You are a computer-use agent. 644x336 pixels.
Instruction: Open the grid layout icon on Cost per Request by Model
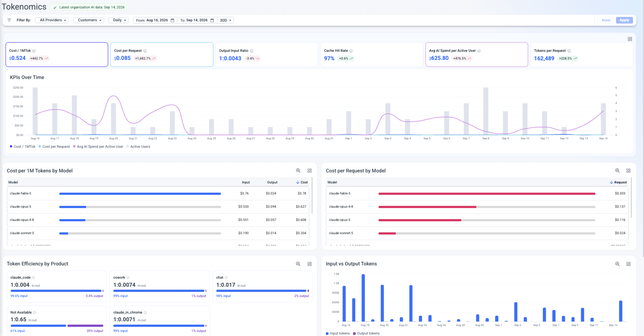[628, 170]
